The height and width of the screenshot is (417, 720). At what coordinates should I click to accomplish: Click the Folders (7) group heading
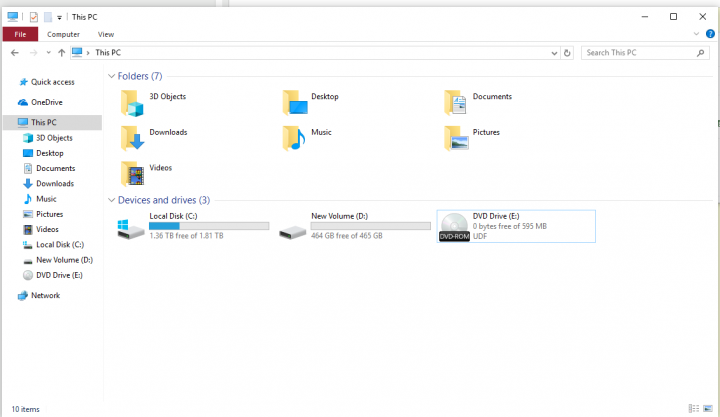[x=140, y=76]
